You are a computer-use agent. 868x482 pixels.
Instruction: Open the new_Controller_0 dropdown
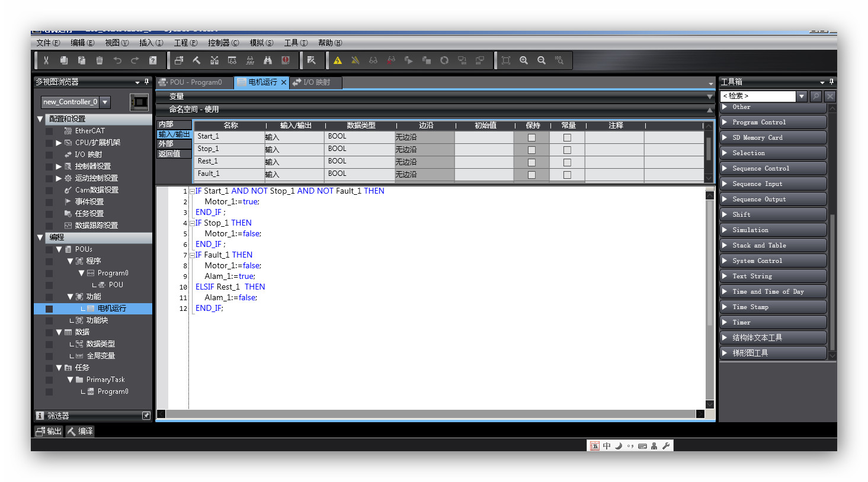coord(105,102)
